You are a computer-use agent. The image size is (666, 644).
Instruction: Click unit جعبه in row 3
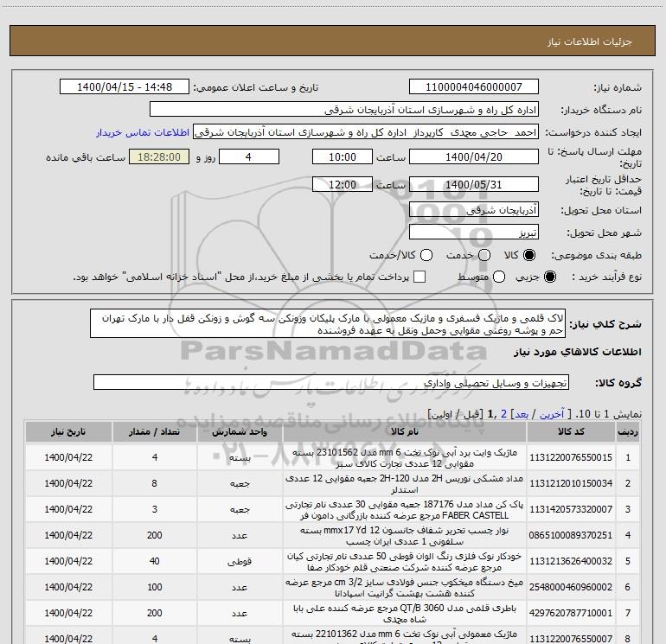click(x=240, y=509)
